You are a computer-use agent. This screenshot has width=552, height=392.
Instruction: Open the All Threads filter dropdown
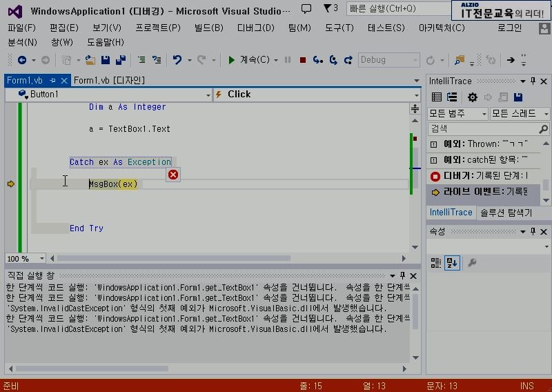click(520, 113)
